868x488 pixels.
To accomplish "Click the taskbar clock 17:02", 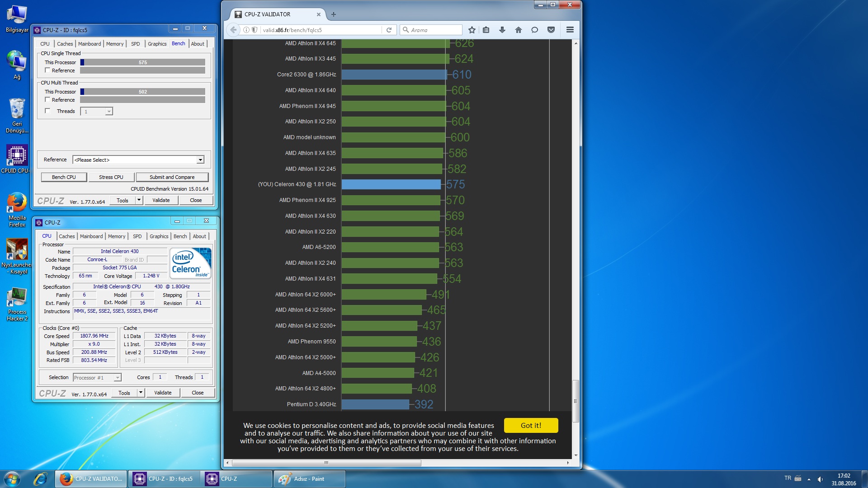I will (x=844, y=476).
